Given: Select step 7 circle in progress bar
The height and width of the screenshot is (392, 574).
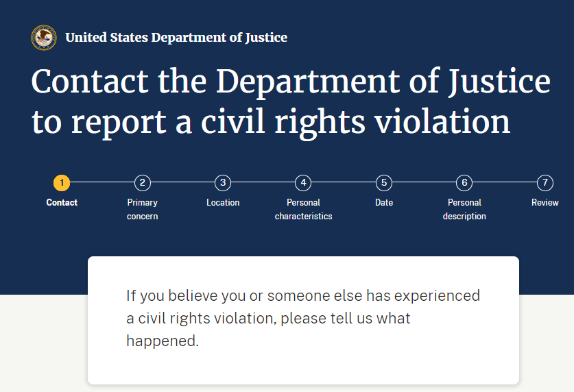Looking at the screenshot, I should 545,182.
